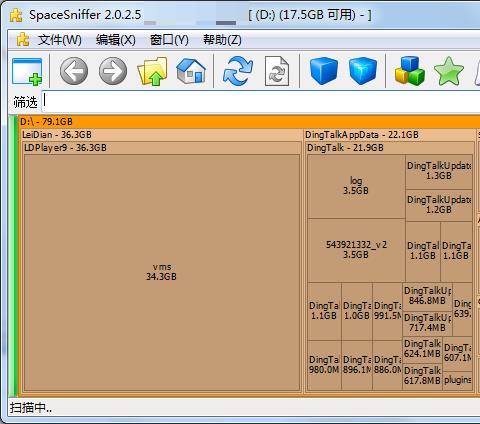Select the 846.8MB DingTalkUp block

pyautogui.click(x=427, y=297)
